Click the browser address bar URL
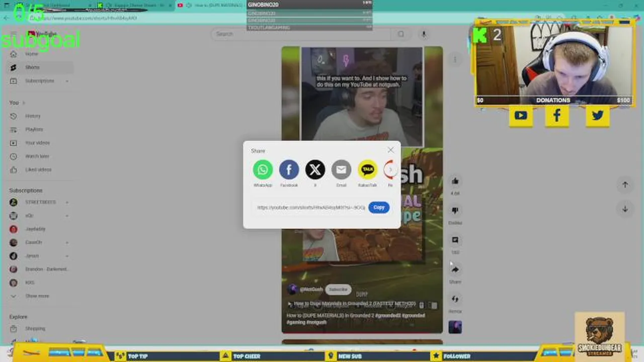Image resolution: width=644 pixels, height=362 pixels. point(88,18)
